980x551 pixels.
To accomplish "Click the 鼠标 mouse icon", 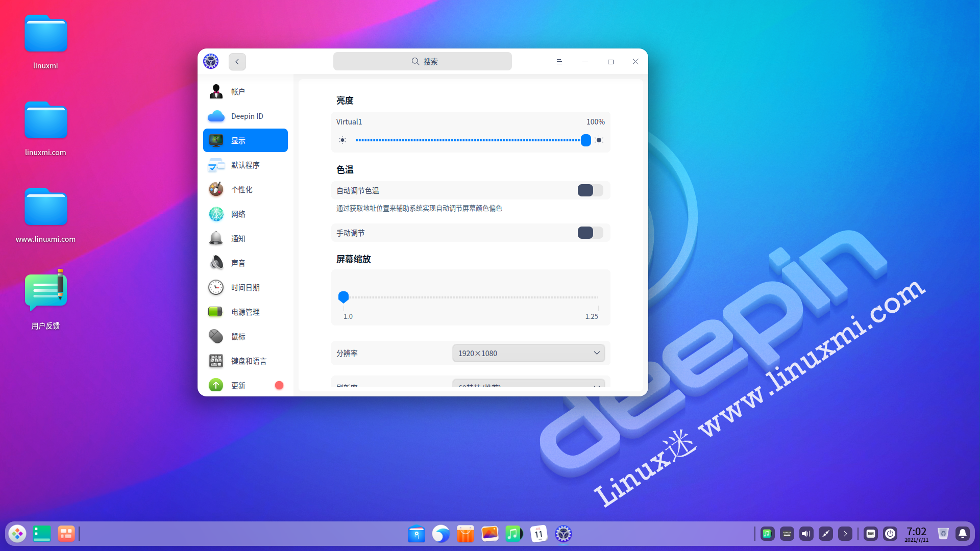I will pos(216,336).
